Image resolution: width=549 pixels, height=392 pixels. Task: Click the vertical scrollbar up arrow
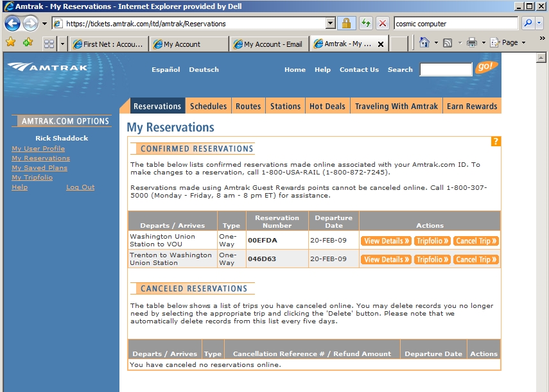point(541,58)
